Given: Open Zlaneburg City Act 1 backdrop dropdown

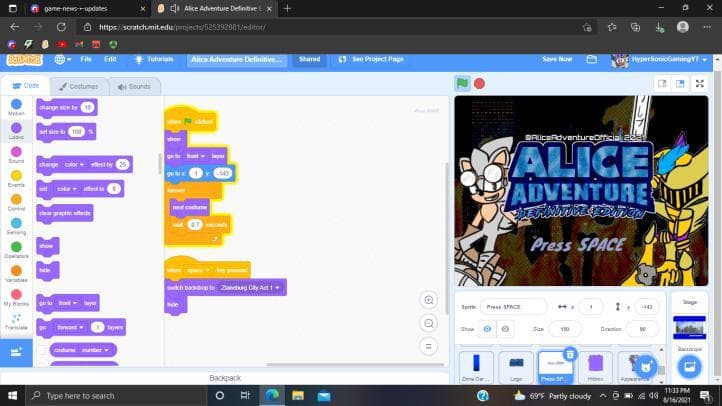Looking at the screenshot, I should 250,288.
